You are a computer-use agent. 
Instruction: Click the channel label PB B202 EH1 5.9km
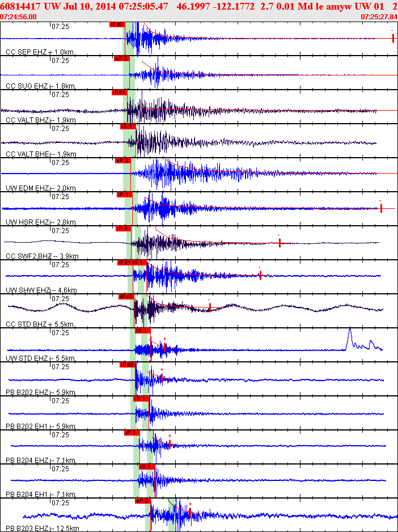(x=40, y=427)
